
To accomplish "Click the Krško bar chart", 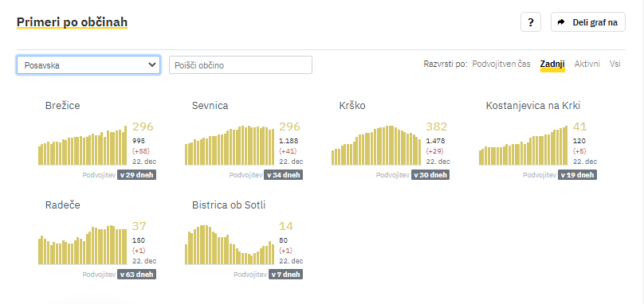I will point(376,145).
